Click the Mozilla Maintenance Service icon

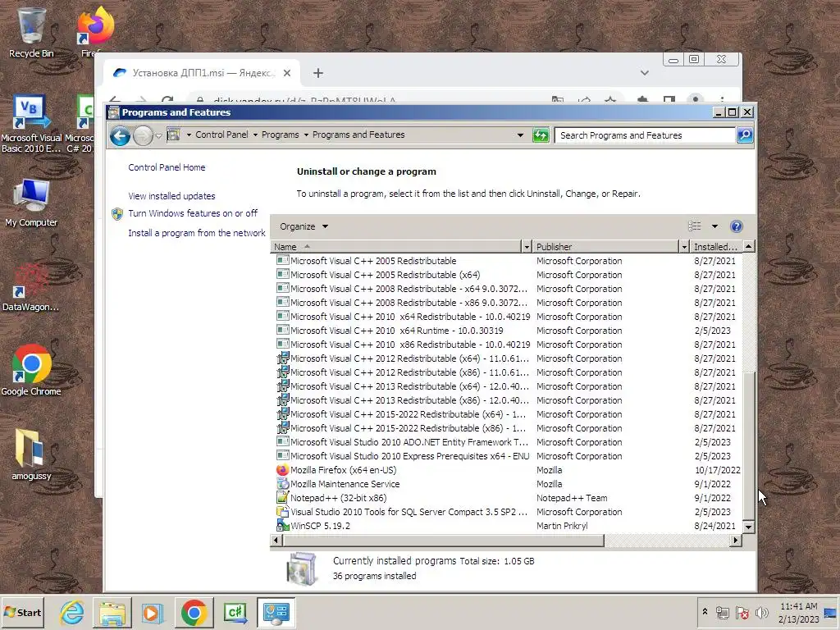tap(282, 484)
